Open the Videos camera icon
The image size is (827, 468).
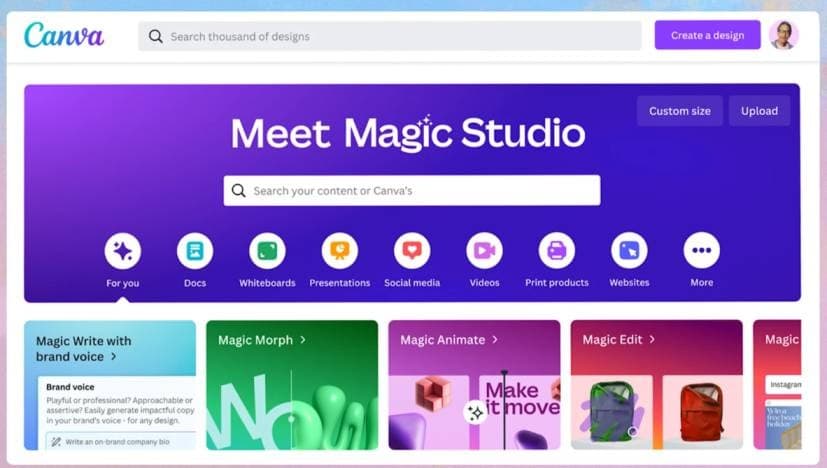(x=484, y=251)
